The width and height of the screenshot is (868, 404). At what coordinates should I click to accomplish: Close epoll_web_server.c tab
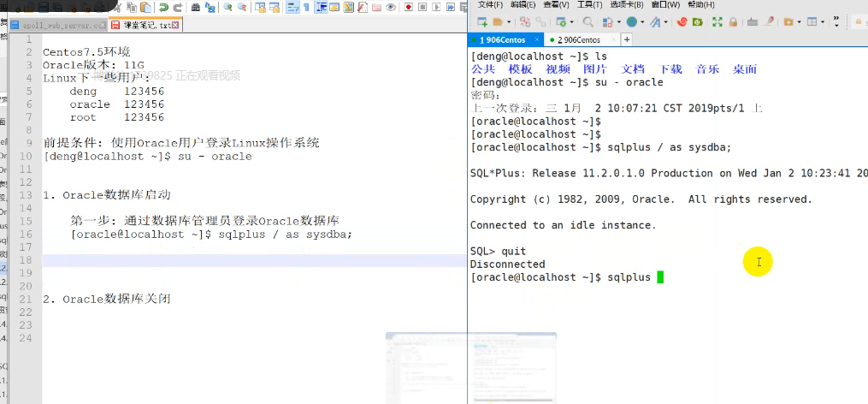pyautogui.click(x=103, y=26)
